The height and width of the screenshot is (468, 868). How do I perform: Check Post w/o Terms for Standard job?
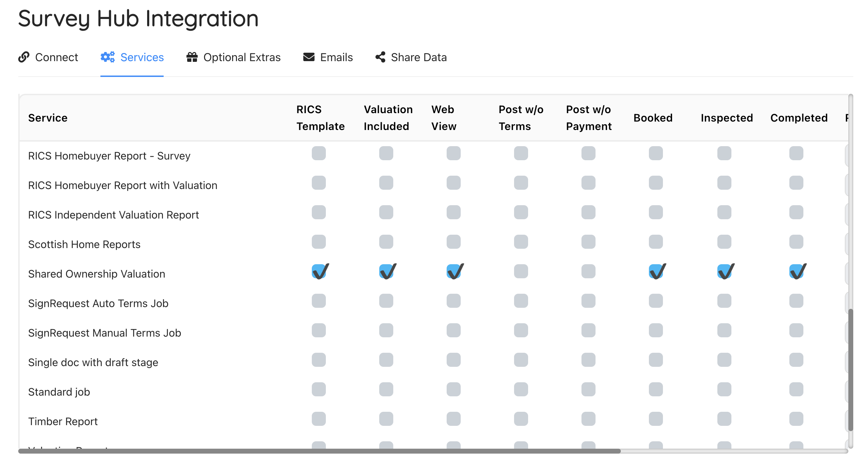pos(521,389)
